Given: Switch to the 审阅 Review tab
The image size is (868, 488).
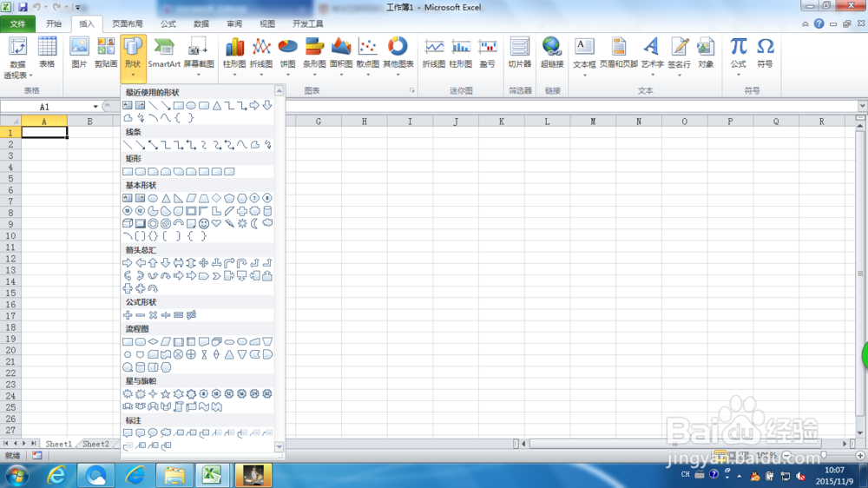Looking at the screenshot, I should pyautogui.click(x=234, y=23).
